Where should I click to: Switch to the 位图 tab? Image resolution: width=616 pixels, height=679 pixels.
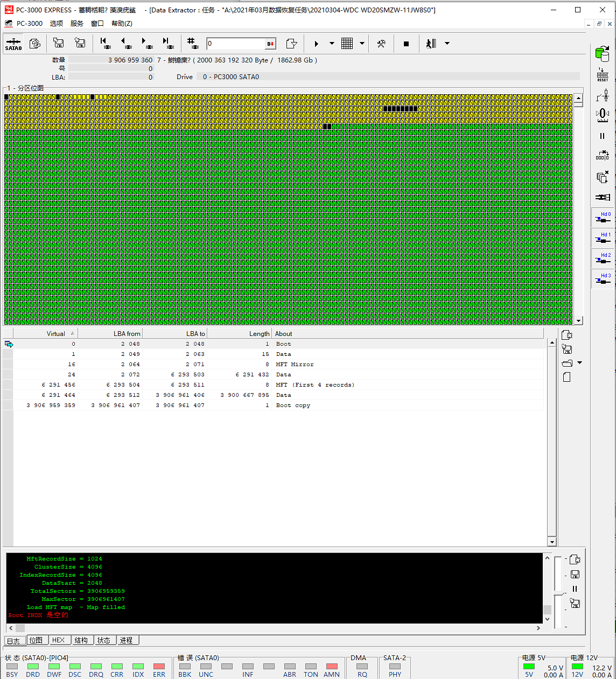coord(36,640)
